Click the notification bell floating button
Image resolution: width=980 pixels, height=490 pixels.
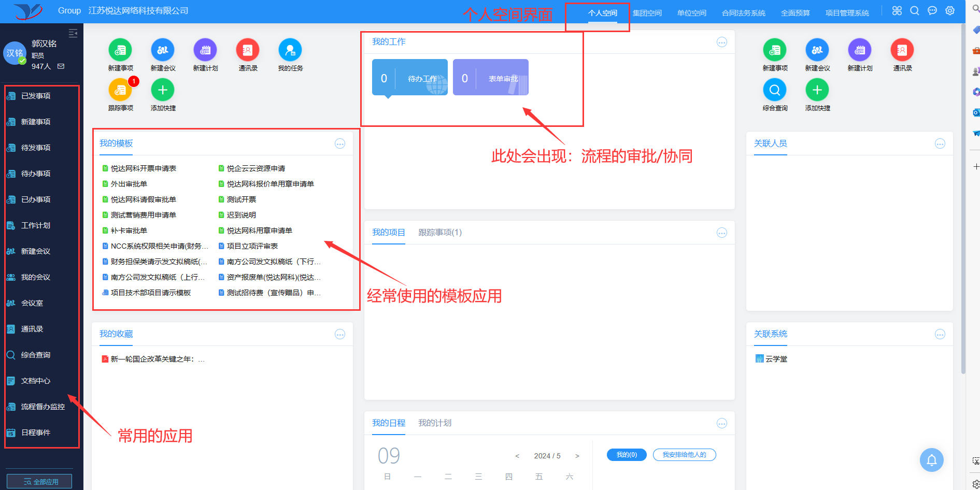click(x=931, y=460)
